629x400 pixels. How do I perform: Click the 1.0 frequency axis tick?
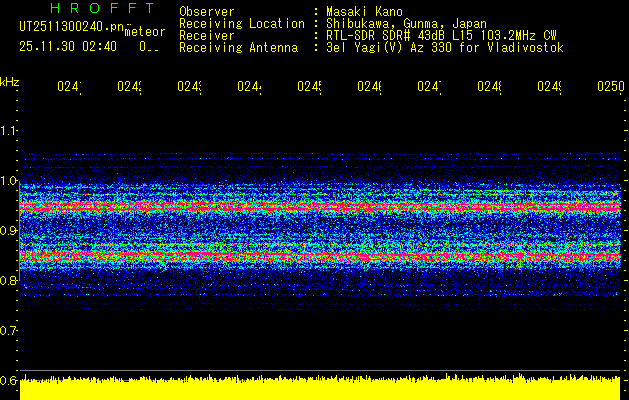coord(9,181)
